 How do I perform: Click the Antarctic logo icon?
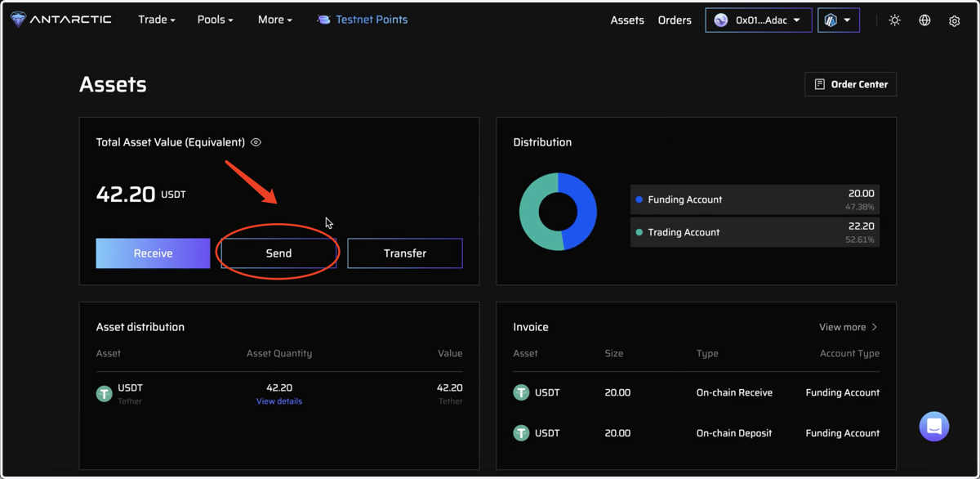18,20
